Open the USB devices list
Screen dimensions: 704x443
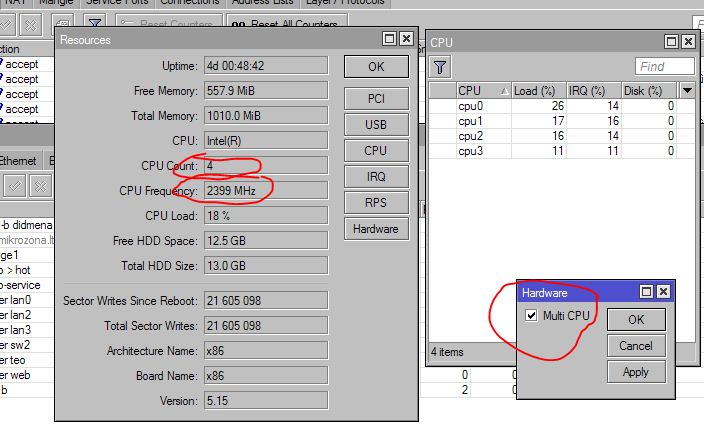pyautogui.click(x=376, y=125)
